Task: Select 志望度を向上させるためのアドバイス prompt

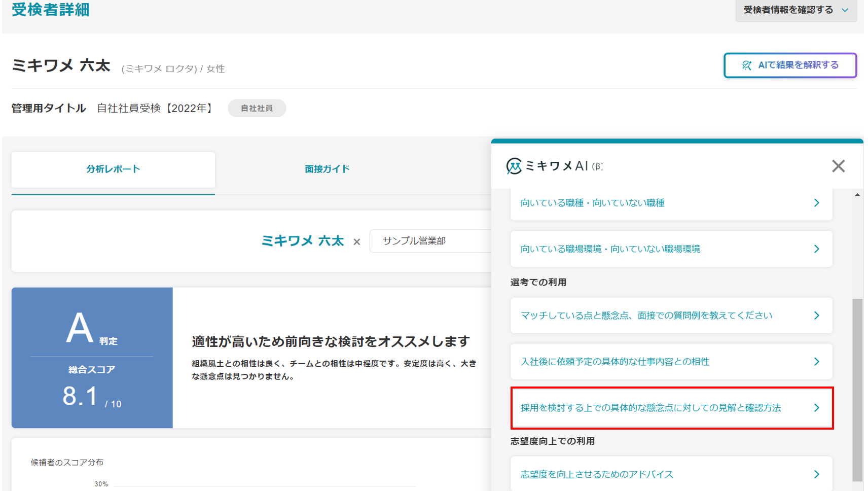Action: tap(597, 474)
